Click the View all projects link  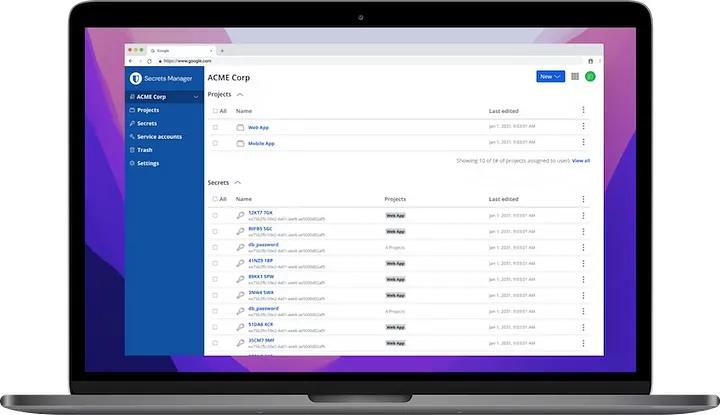point(581,160)
